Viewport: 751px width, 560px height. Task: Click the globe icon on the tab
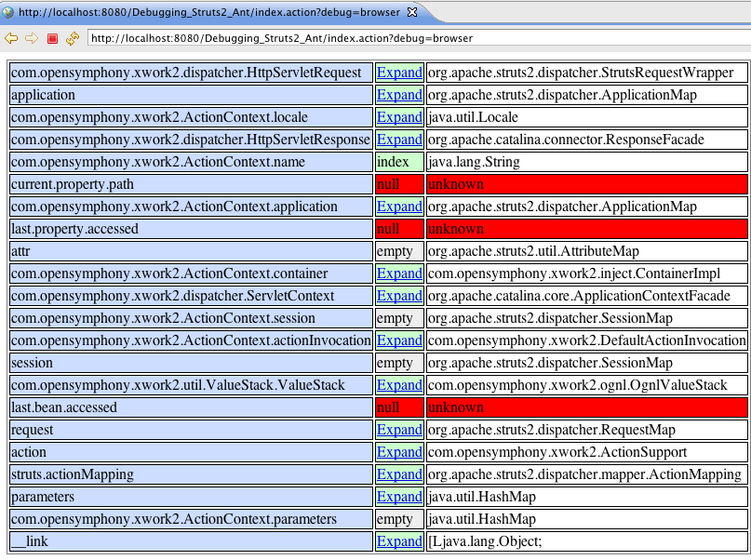pos(9,12)
